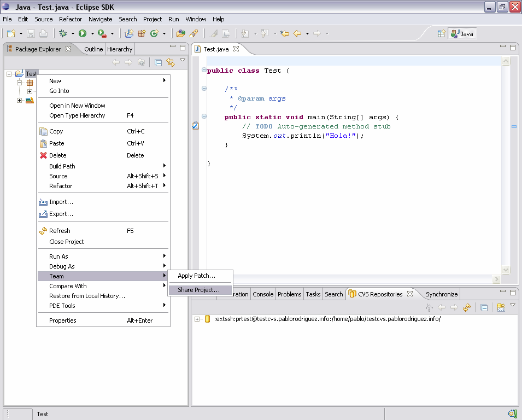
Task: Fold the Test class declaration
Action: (x=204, y=70)
